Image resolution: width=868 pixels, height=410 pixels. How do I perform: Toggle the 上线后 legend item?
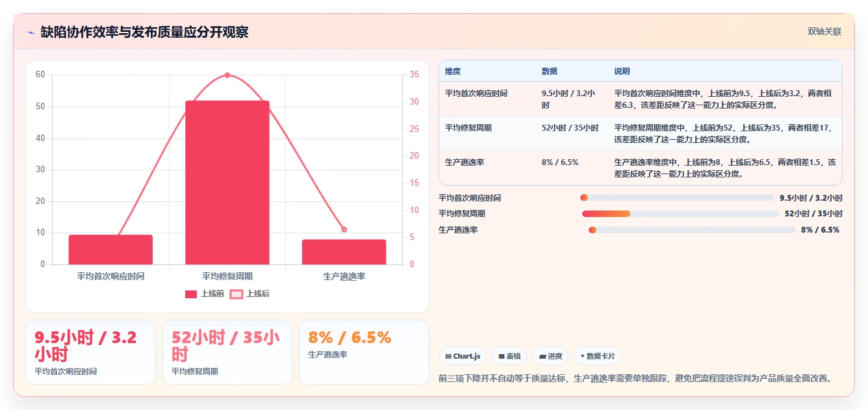[250, 294]
